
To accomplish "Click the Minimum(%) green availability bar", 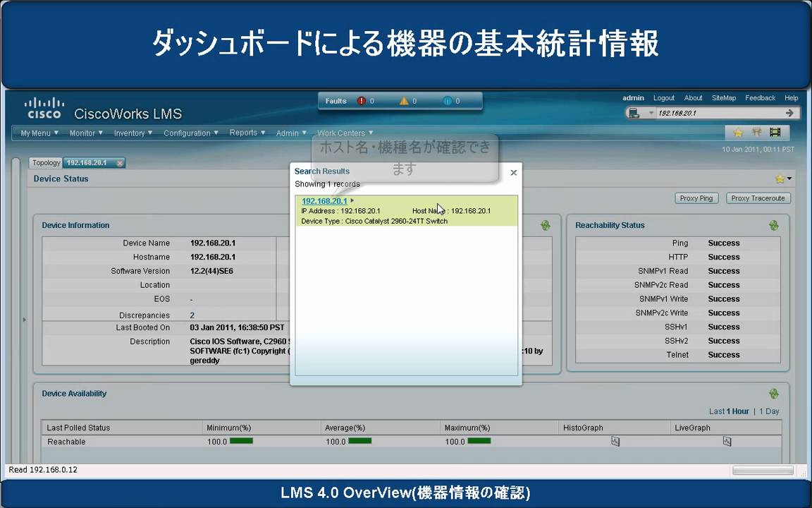I will [x=241, y=441].
